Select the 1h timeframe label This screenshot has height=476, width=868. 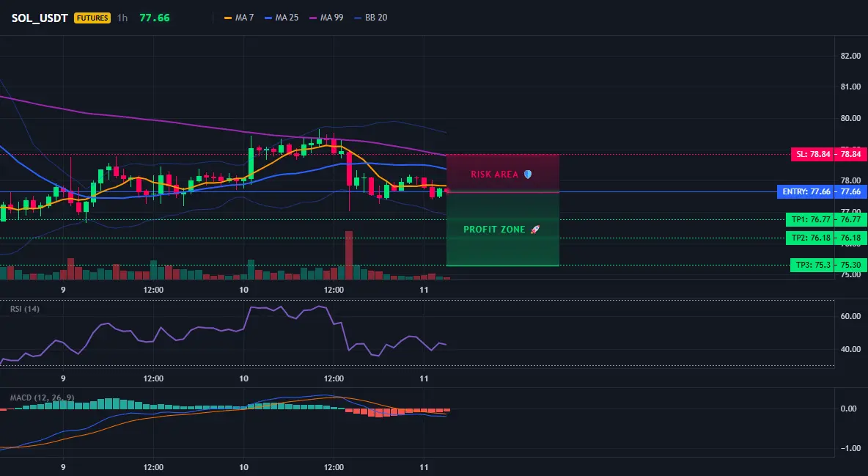coord(122,18)
